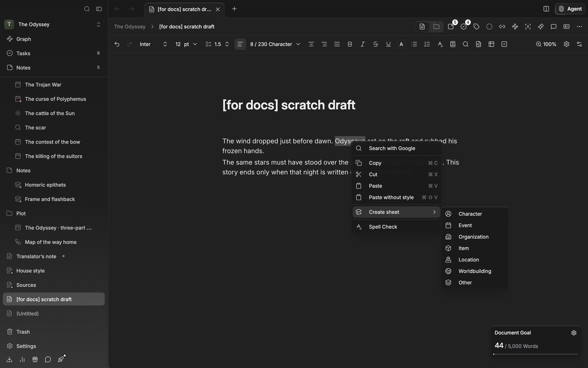Open The curse of Polyphemus note
This screenshot has height=368, width=588.
point(53,99)
